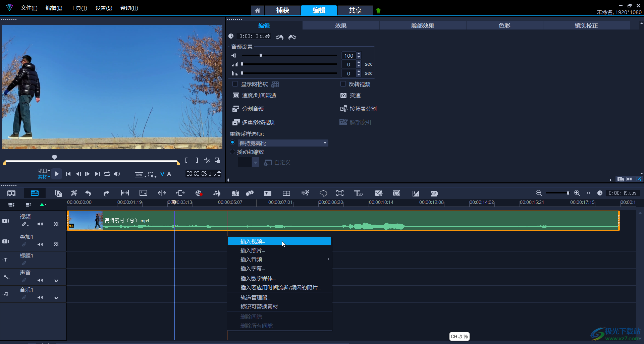
Task: Expand 声音 track chevron
Action: point(56,281)
